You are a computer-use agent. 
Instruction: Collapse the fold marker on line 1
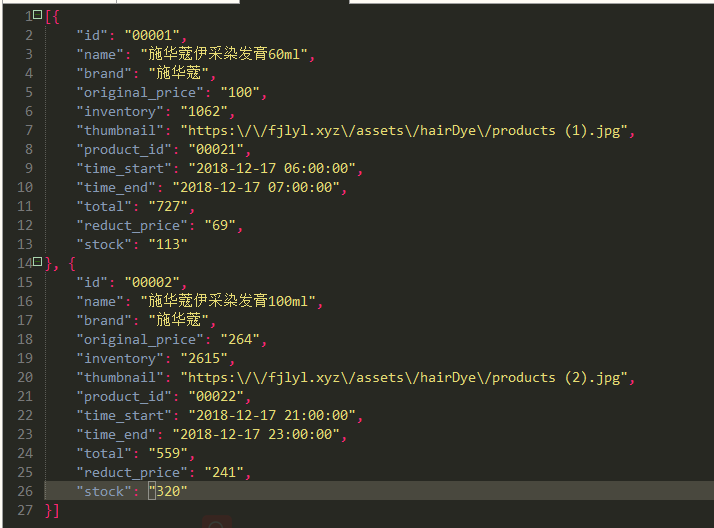pyautogui.click(x=38, y=15)
